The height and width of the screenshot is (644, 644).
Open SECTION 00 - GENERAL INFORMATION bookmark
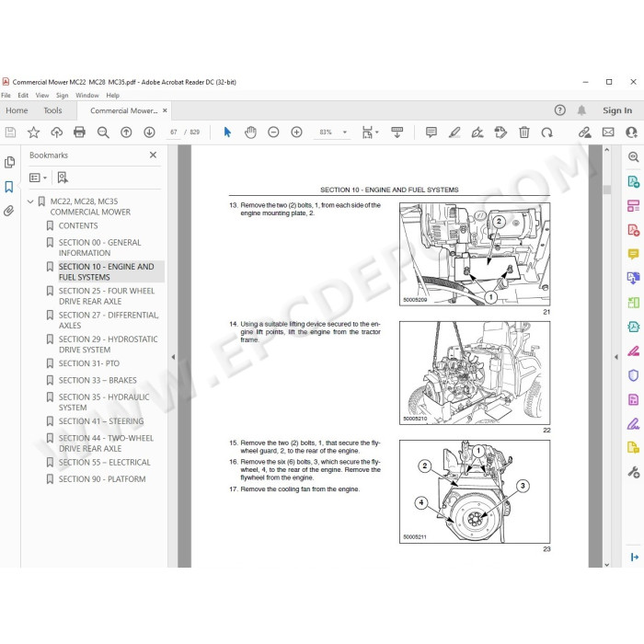(x=99, y=247)
